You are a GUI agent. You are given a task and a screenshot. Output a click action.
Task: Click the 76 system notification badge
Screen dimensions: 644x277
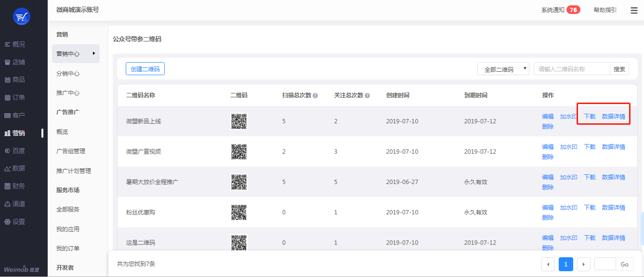pyautogui.click(x=573, y=10)
